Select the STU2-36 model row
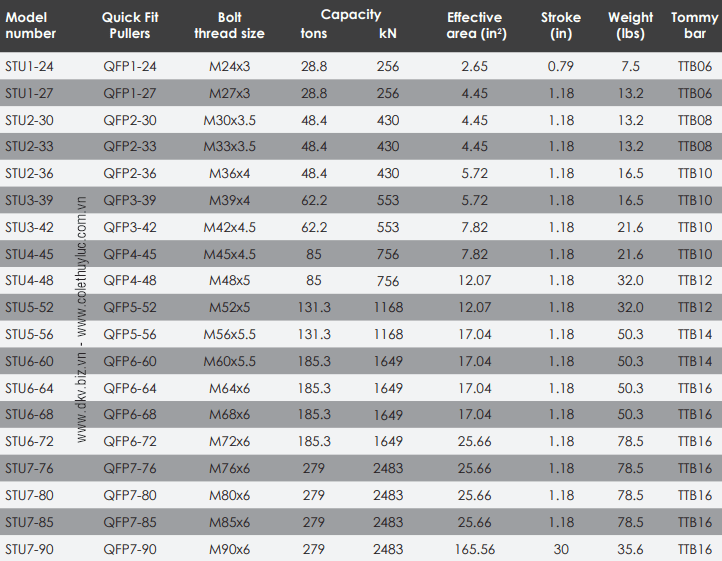The width and height of the screenshot is (722, 561). pos(361,173)
